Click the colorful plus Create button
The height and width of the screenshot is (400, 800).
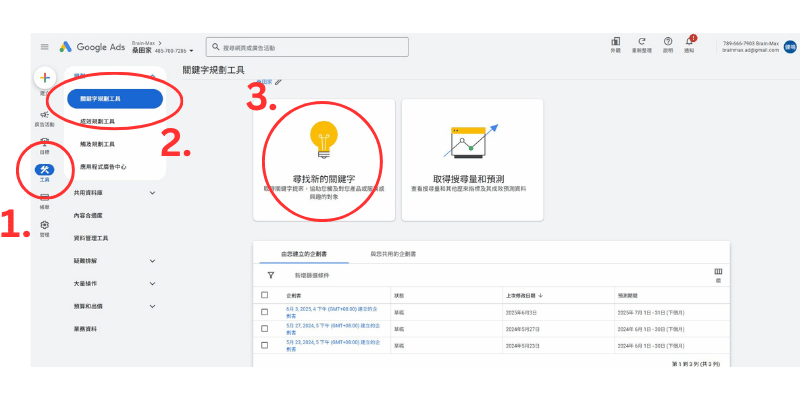(45, 78)
